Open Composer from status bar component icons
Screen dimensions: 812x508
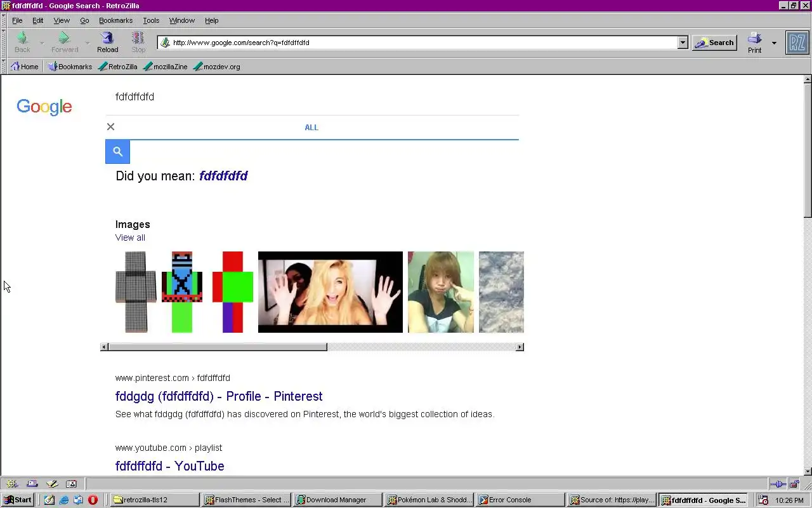point(52,484)
